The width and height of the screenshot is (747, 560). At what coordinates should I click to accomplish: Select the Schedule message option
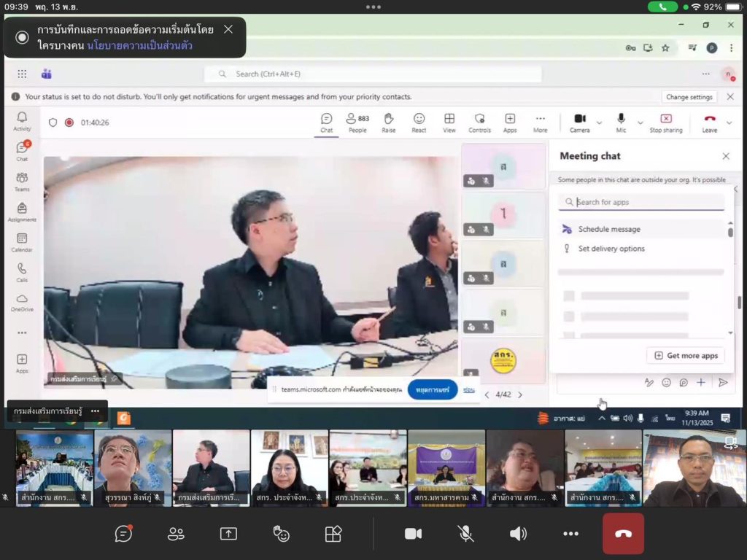click(609, 229)
